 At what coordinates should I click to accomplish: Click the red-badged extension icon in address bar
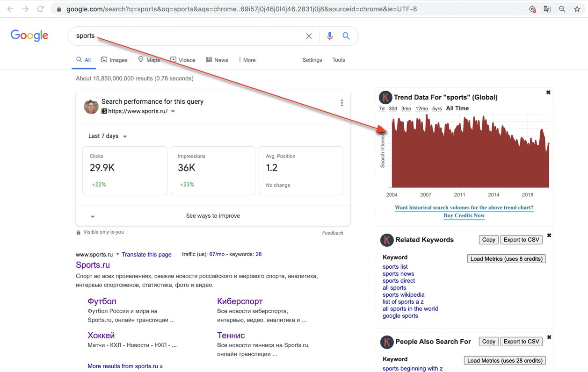tap(532, 9)
